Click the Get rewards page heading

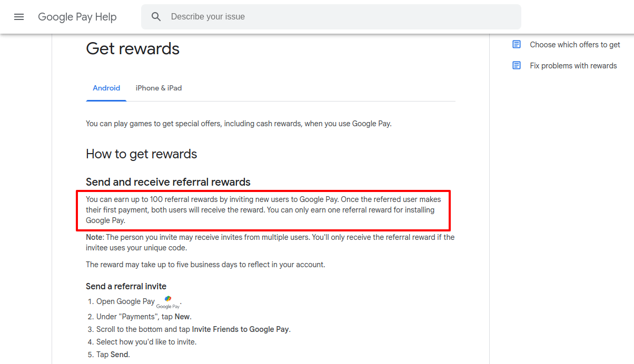point(133,49)
